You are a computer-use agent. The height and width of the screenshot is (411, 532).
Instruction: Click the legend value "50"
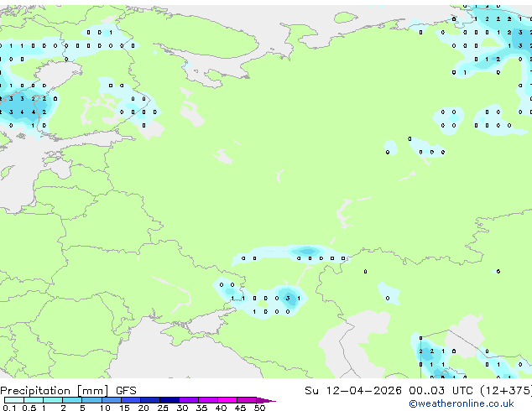click(260, 408)
